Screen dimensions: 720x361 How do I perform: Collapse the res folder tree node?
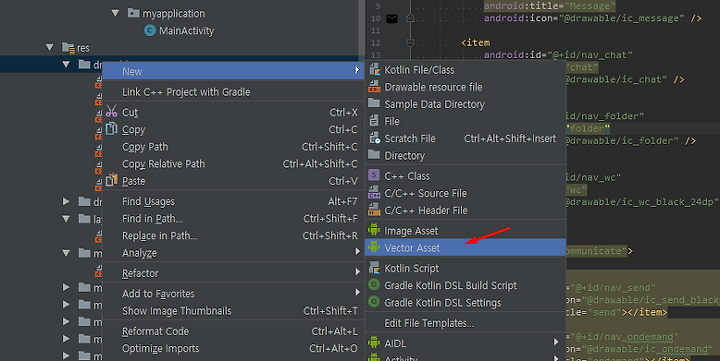(x=50, y=47)
